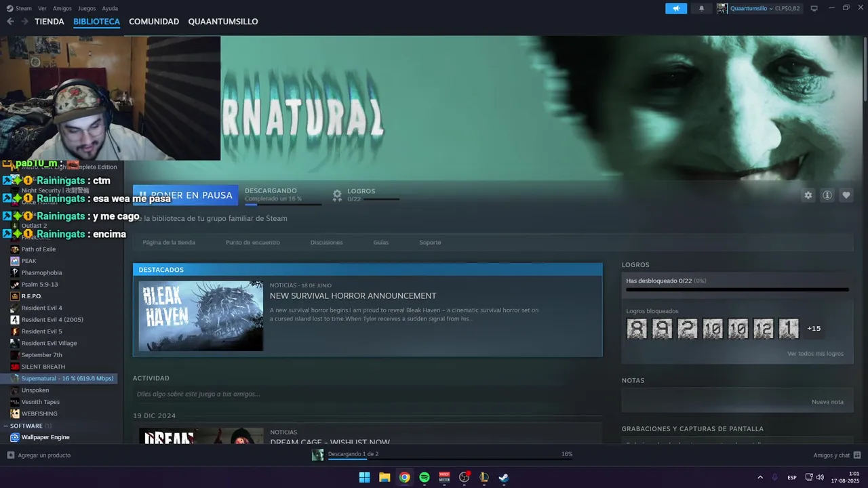Go to the TIENDA tab
Screen dimensions: 868x488
click(x=50, y=22)
